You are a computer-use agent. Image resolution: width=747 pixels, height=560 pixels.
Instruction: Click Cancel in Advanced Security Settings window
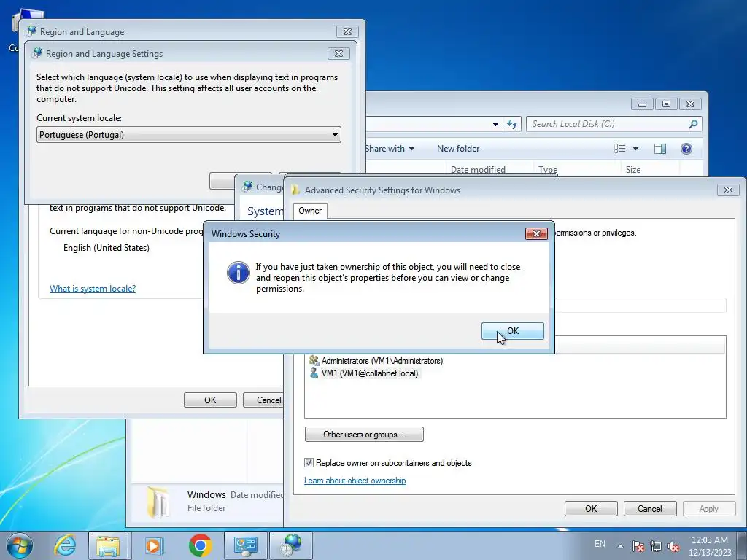pyautogui.click(x=650, y=508)
